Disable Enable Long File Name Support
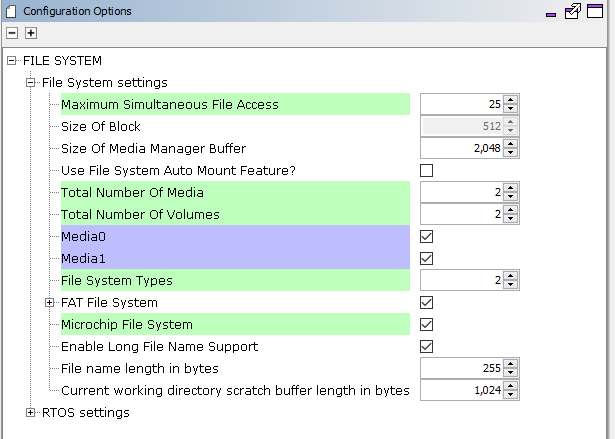 point(427,346)
